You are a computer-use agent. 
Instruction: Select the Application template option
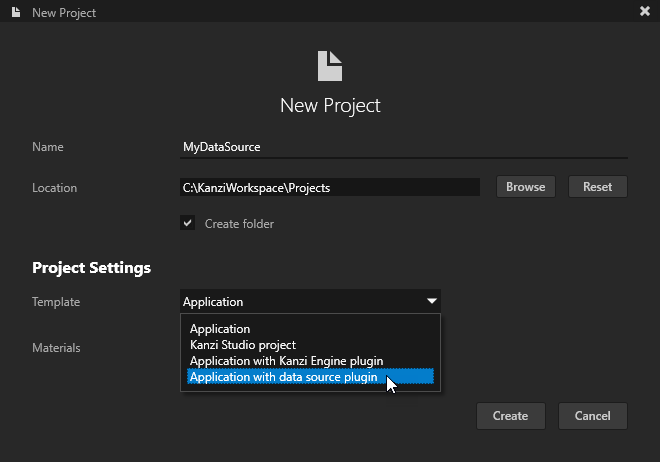[x=220, y=329]
